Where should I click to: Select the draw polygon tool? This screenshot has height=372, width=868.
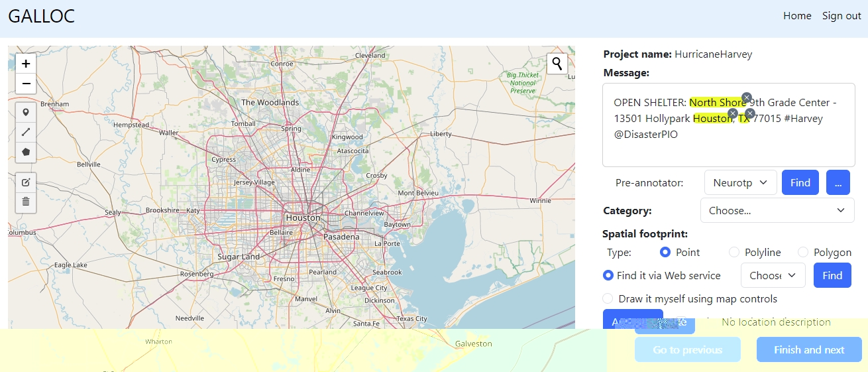(26, 152)
